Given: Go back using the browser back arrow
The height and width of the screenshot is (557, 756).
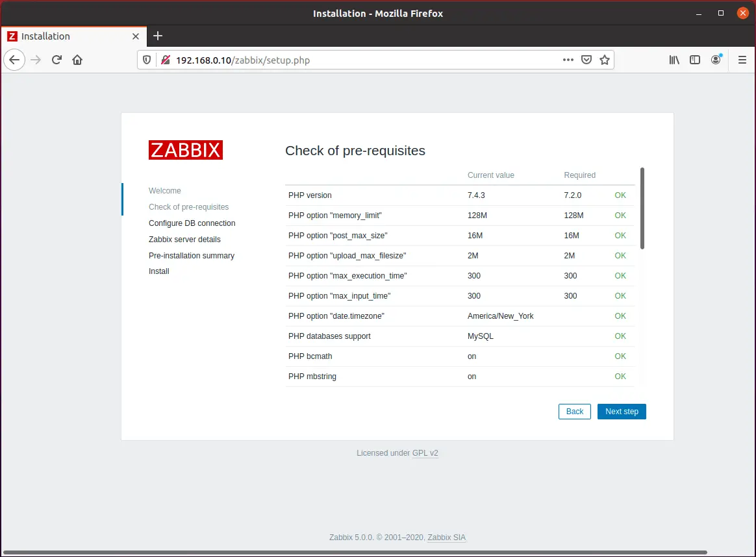Looking at the screenshot, I should tap(14, 60).
